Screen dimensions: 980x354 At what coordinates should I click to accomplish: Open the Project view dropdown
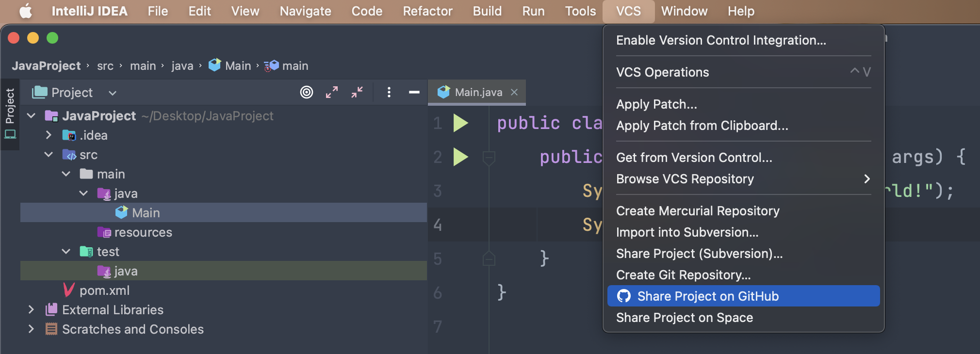click(113, 93)
